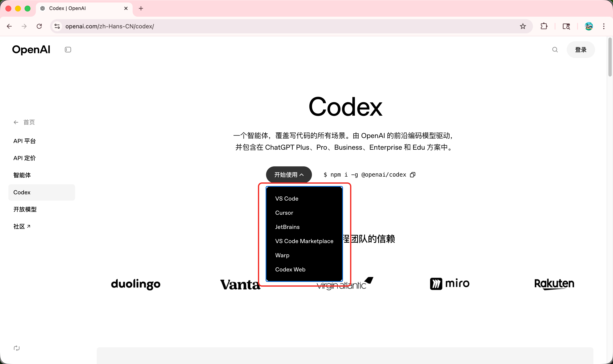Click the site information icon in address bar

57,26
